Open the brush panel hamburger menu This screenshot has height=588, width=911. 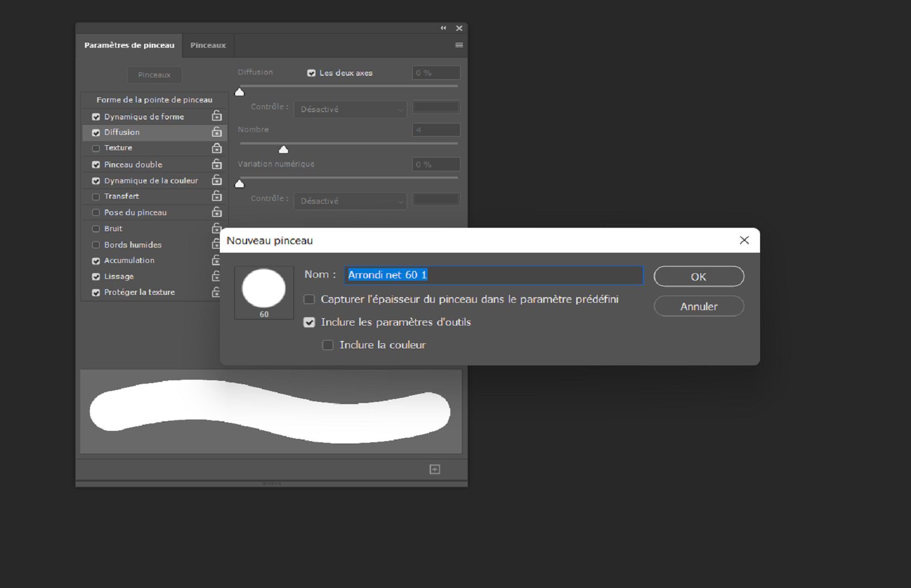(459, 45)
